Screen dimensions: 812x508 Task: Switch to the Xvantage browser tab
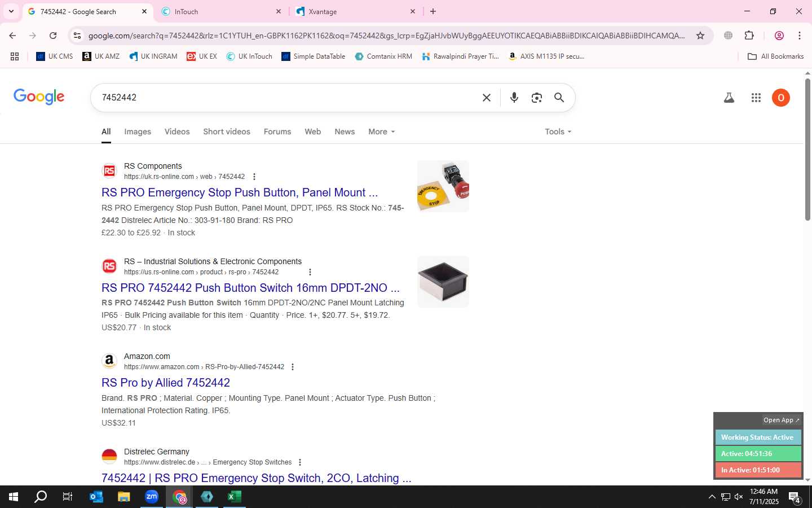pos(355,11)
